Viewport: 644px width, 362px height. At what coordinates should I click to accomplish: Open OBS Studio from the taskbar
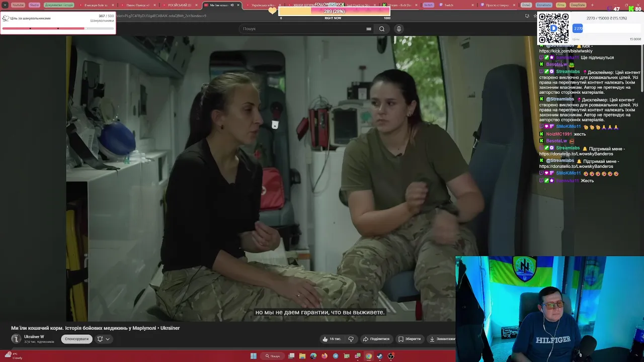(391, 356)
